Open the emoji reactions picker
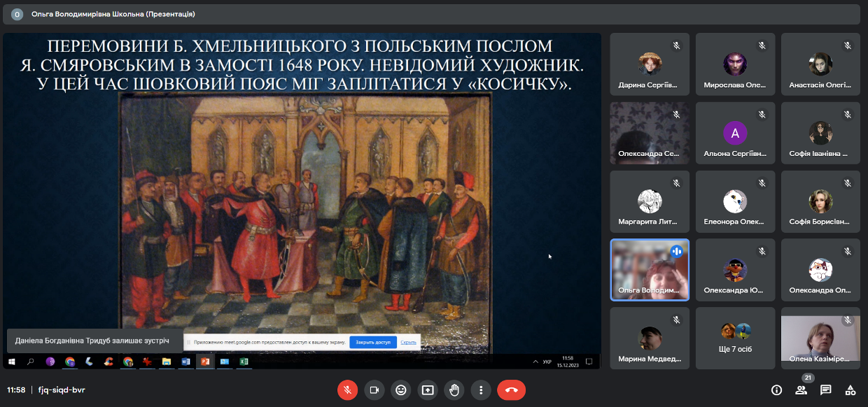 (x=400, y=390)
